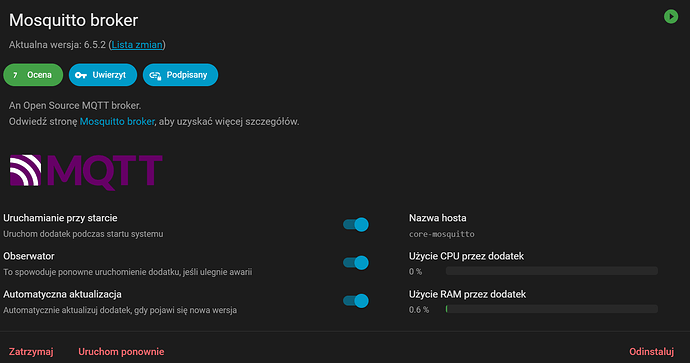Toggle Automatyczna aktualizacja switch
Screen dimensions: 690x363
356,301
